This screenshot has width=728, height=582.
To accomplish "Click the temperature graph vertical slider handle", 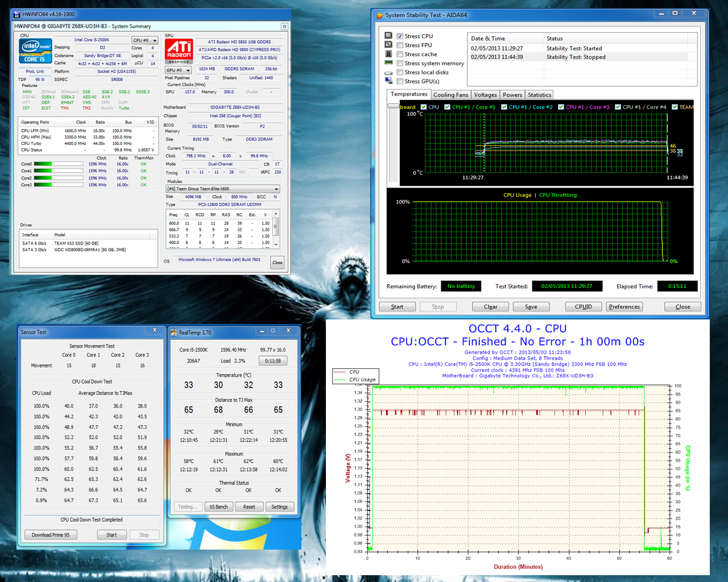I will [x=392, y=106].
